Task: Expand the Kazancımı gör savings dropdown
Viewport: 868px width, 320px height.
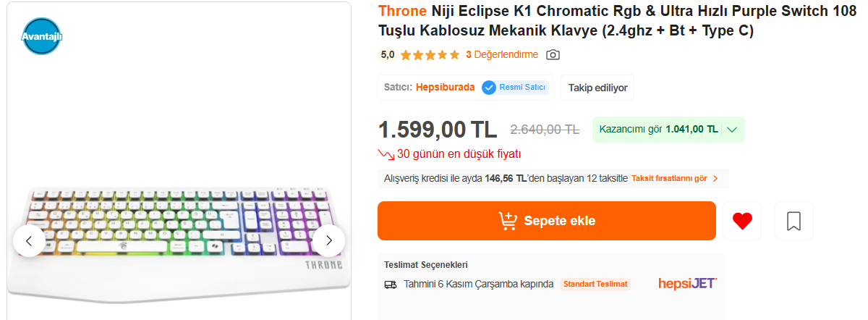Action: coord(731,130)
